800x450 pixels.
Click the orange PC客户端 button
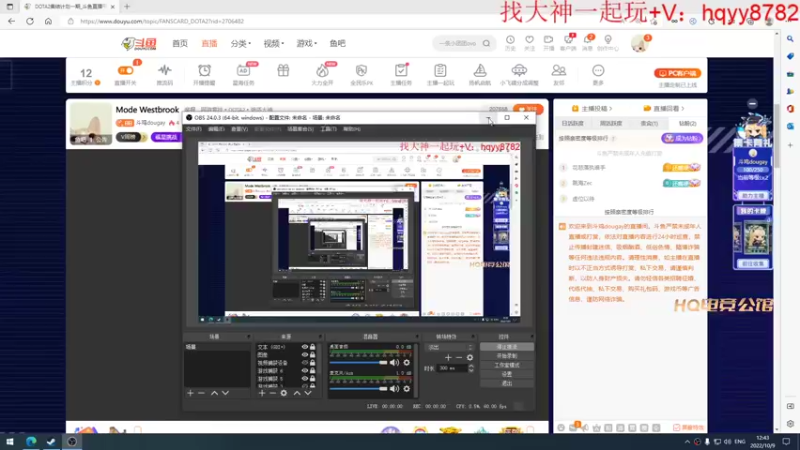coord(677,73)
